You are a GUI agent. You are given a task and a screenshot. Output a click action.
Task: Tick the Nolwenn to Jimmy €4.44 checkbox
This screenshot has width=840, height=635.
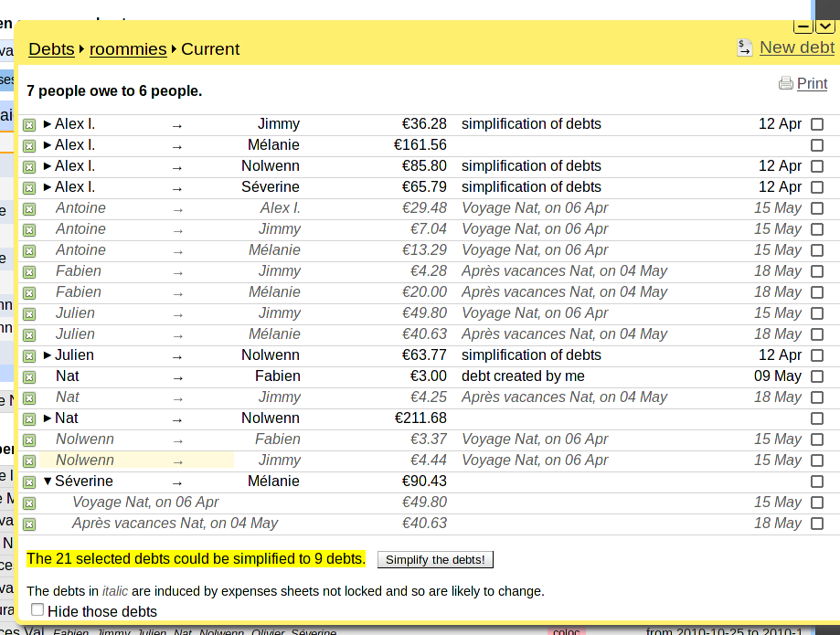(817, 460)
